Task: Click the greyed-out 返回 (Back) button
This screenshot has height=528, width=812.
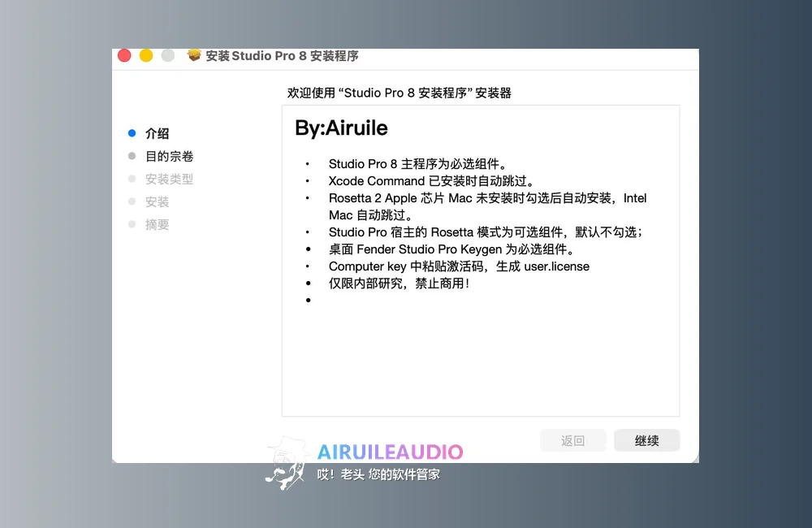Action: tap(572, 440)
